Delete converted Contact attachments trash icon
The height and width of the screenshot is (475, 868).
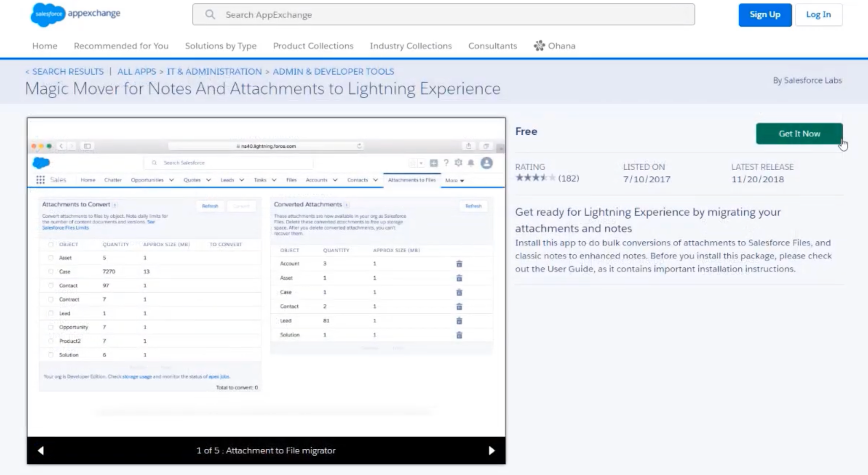click(459, 306)
